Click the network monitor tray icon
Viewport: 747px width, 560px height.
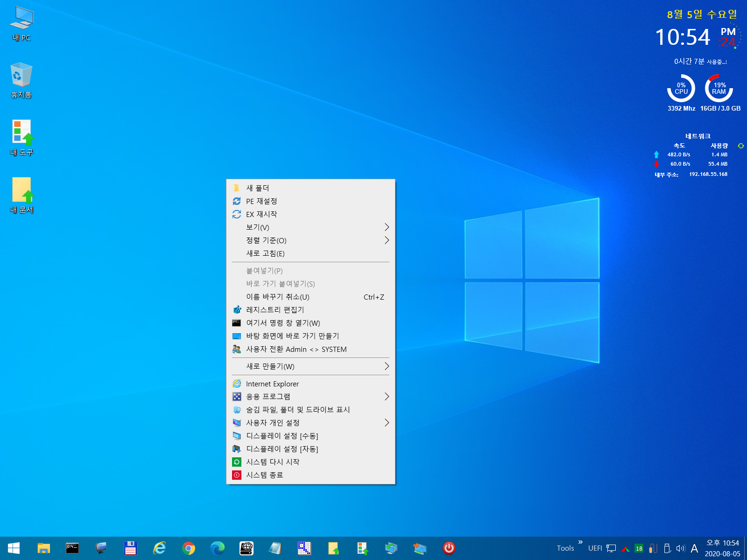tap(611, 548)
